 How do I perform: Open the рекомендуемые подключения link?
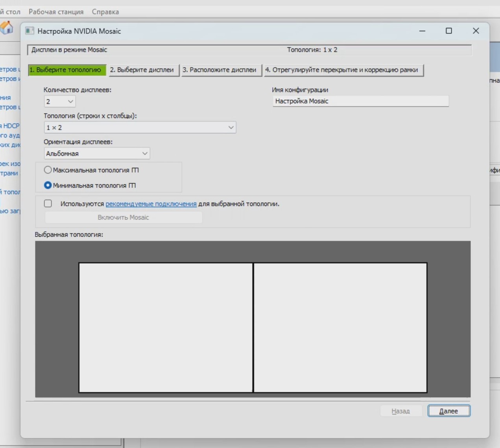tap(151, 204)
